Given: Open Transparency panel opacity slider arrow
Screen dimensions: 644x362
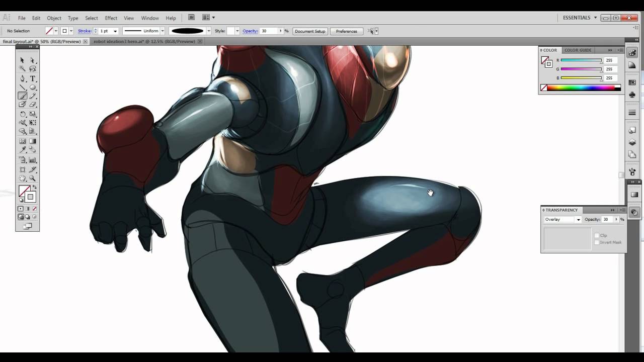Looking at the screenshot, I should 617,219.
